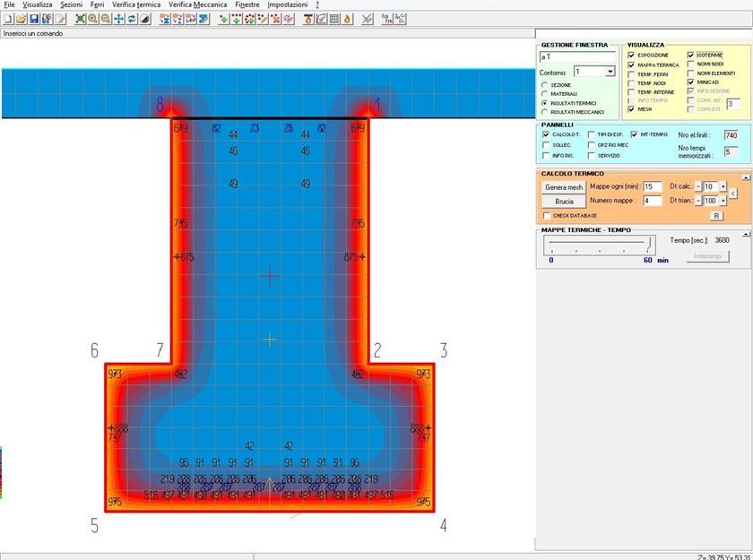753x560 pixels.
Task: Click the Genera mesh button
Action: pyautogui.click(x=564, y=187)
